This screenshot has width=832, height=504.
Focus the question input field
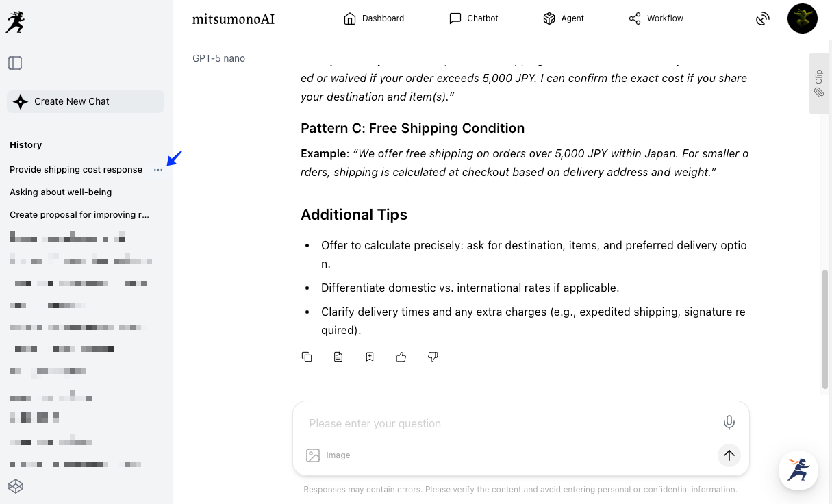[x=507, y=423]
